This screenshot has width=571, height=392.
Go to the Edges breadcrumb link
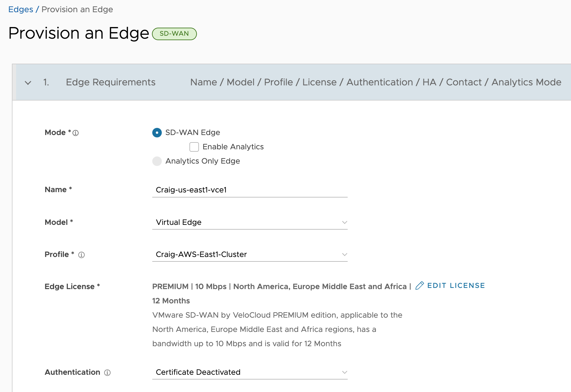21,10
